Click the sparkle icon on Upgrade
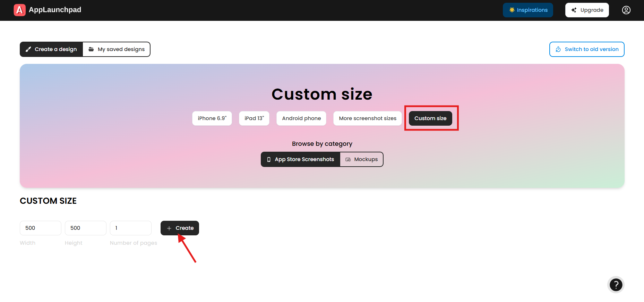The image size is (644, 302). point(574,10)
